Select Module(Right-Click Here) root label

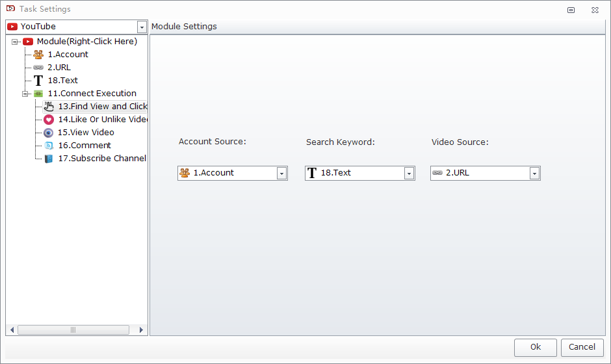tap(87, 42)
